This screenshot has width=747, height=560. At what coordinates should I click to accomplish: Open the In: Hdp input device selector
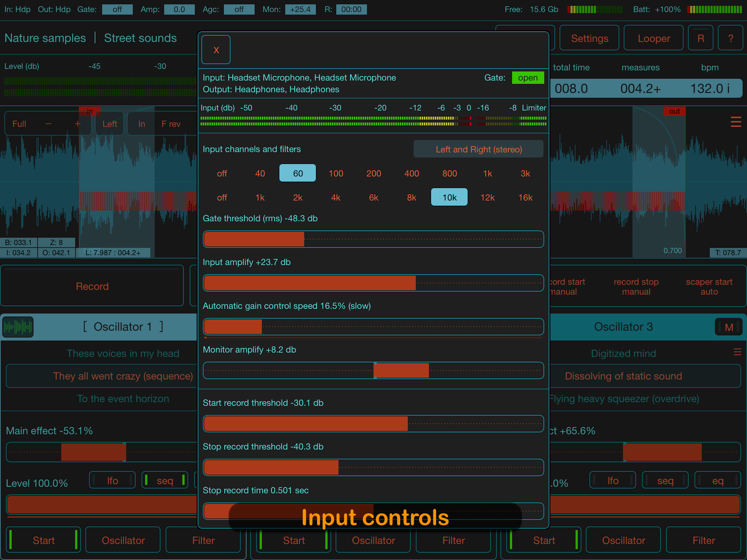click(x=17, y=9)
